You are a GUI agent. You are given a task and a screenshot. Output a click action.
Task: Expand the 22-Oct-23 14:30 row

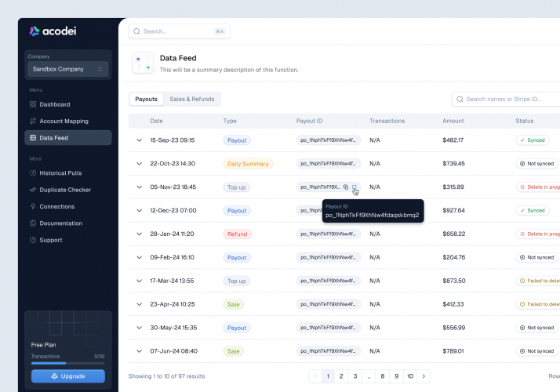(x=140, y=164)
